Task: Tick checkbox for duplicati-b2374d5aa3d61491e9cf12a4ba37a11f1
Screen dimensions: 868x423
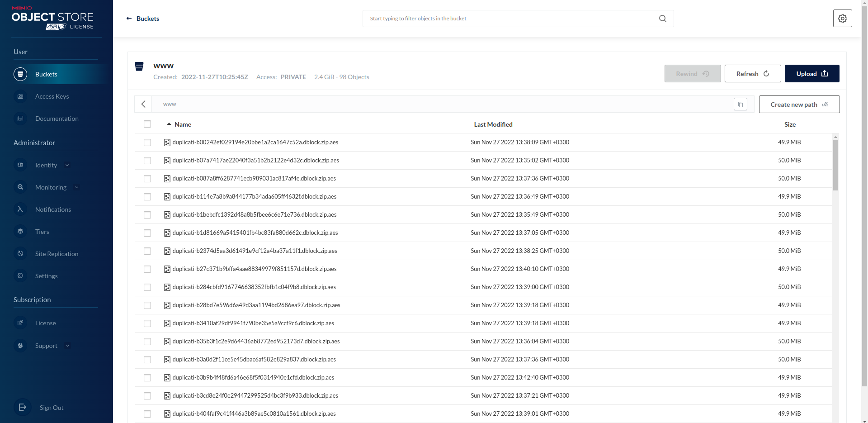Action: tap(147, 251)
